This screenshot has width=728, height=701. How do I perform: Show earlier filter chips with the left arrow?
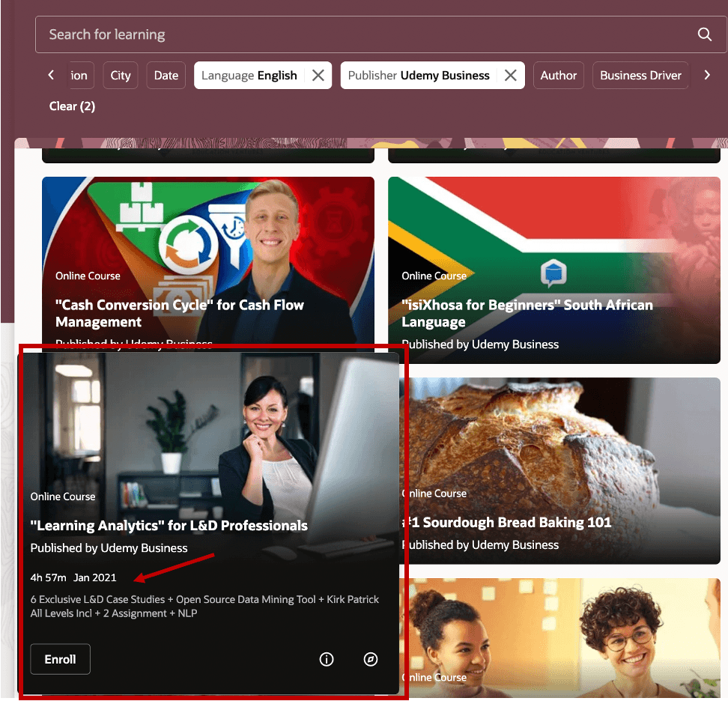tap(51, 75)
